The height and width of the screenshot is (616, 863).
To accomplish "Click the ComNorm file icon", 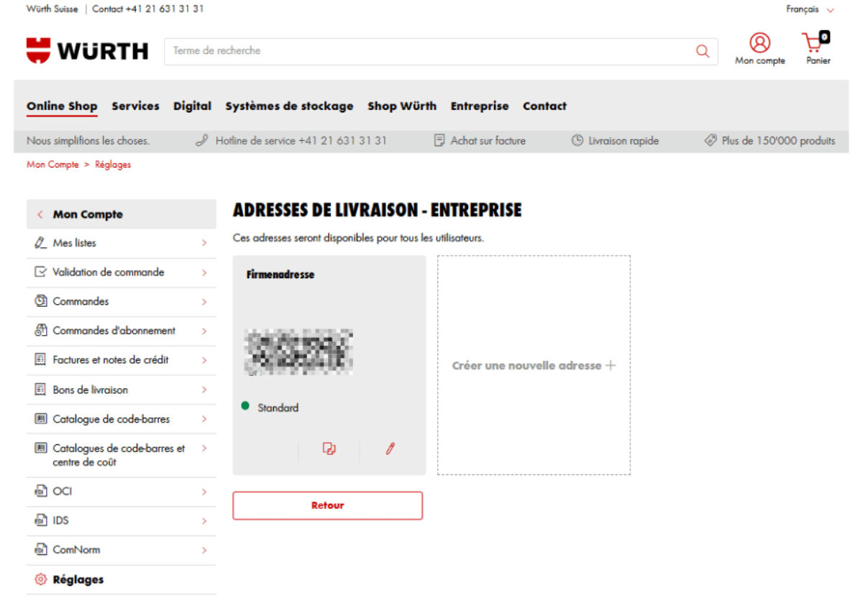I will (40, 550).
